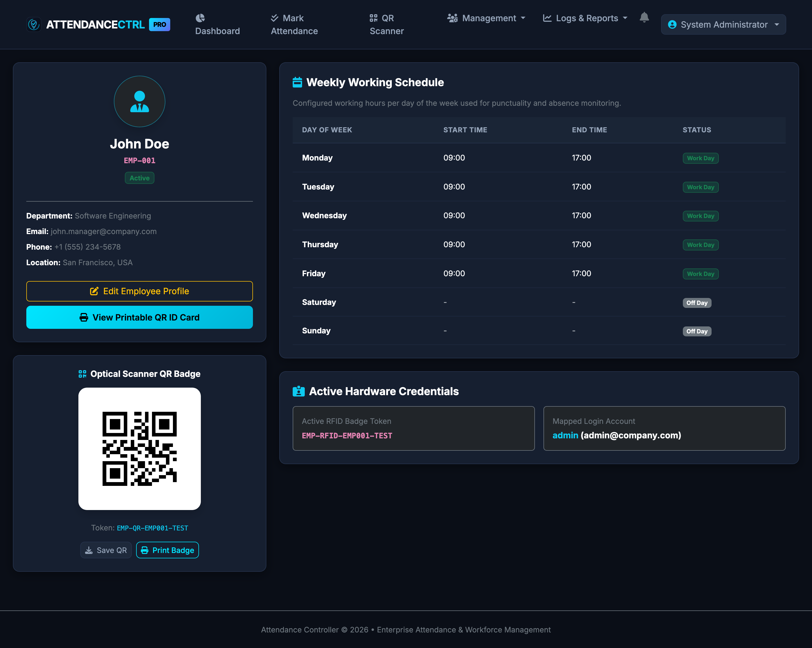The width and height of the screenshot is (812, 648).
Task: Click the Sunday row label
Action: pos(316,331)
